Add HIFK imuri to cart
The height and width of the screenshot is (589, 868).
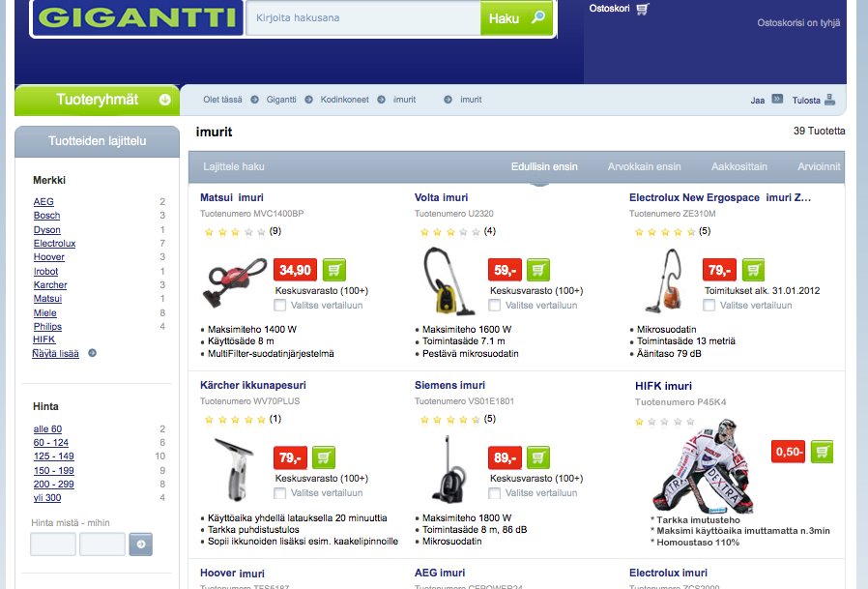click(822, 452)
